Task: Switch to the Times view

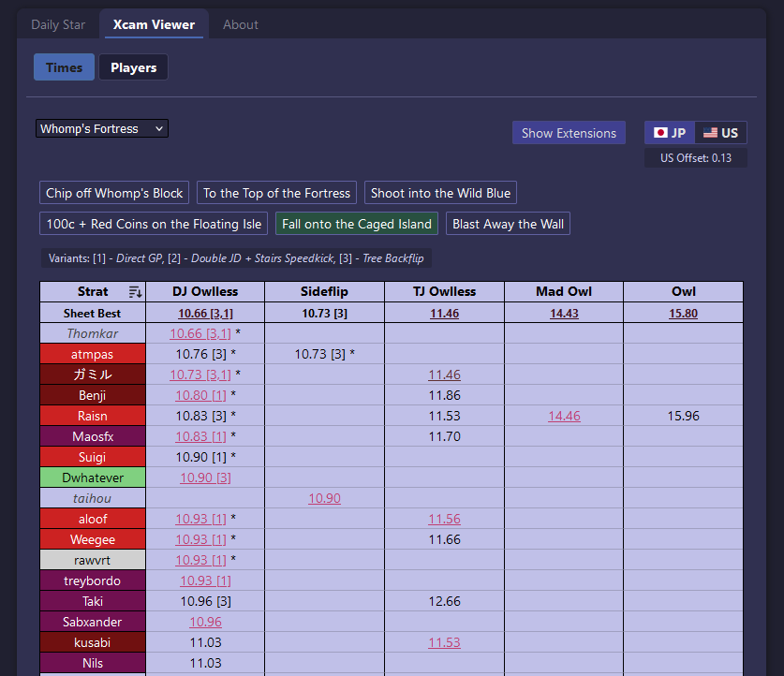Action: pyautogui.click(x=64, y=67)
